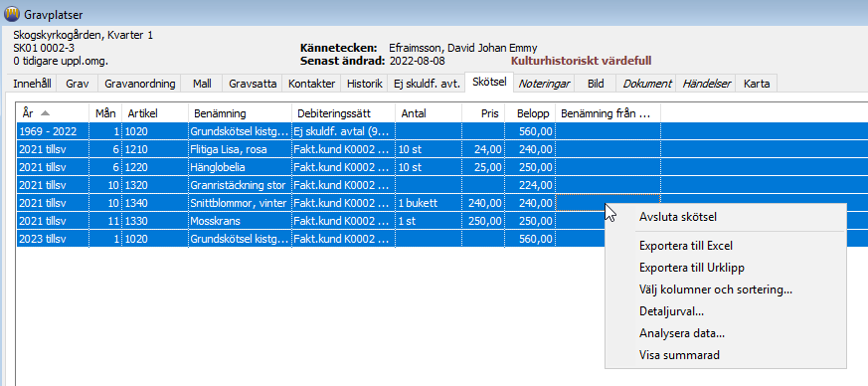Click the 24,00 price cell

[484, 149]
